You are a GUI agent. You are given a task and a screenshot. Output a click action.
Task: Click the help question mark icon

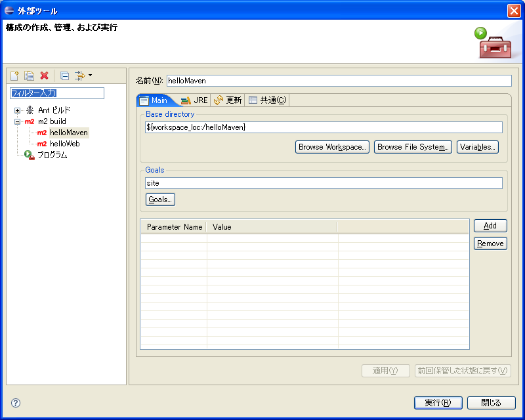point(16,403)
